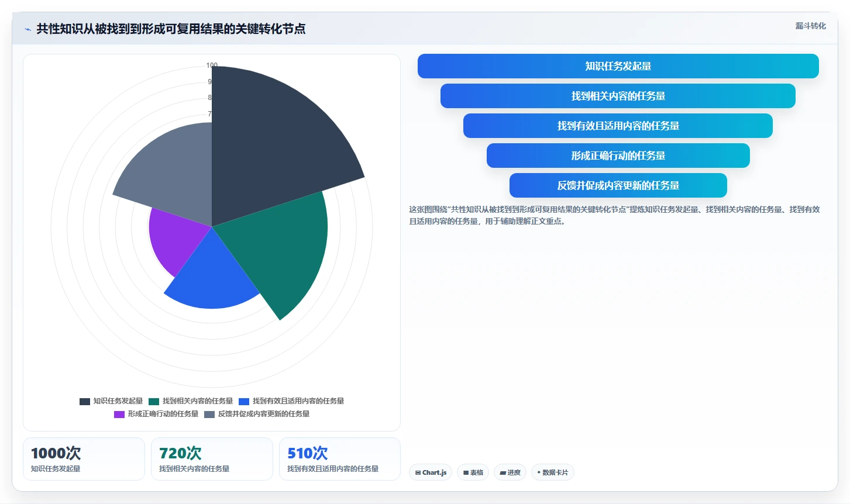Open the 1000次 data card
Screen dimensions: 850x504
pos(84,459)
